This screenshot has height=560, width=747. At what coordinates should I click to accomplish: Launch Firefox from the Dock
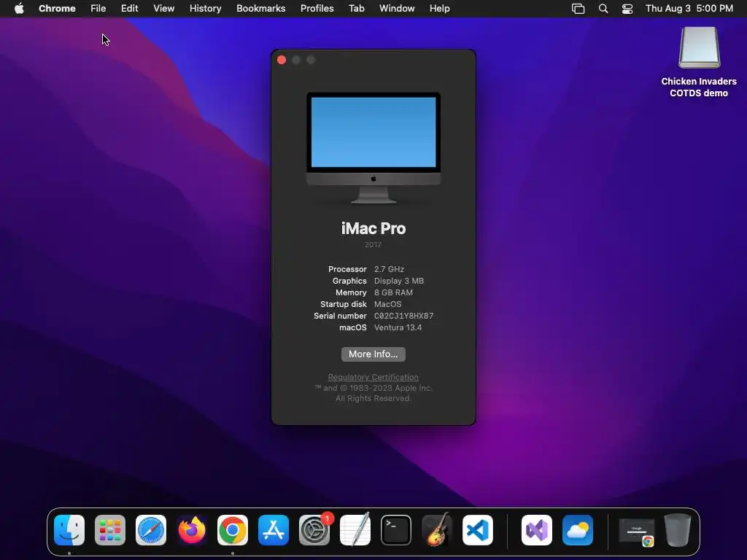pyautogui.click(x=192, y=530)
